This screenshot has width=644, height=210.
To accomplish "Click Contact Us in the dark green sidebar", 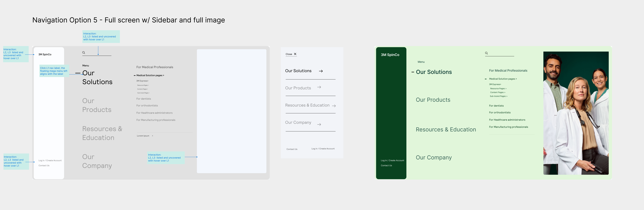I will tap(386, 165).
